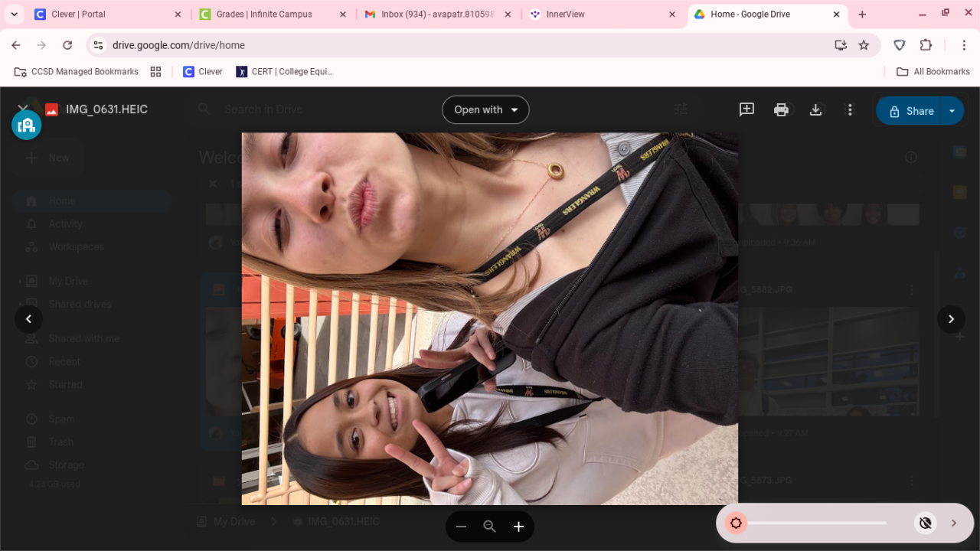
Task: Share the photo using the Share button
Action: (x=910, y=110)
